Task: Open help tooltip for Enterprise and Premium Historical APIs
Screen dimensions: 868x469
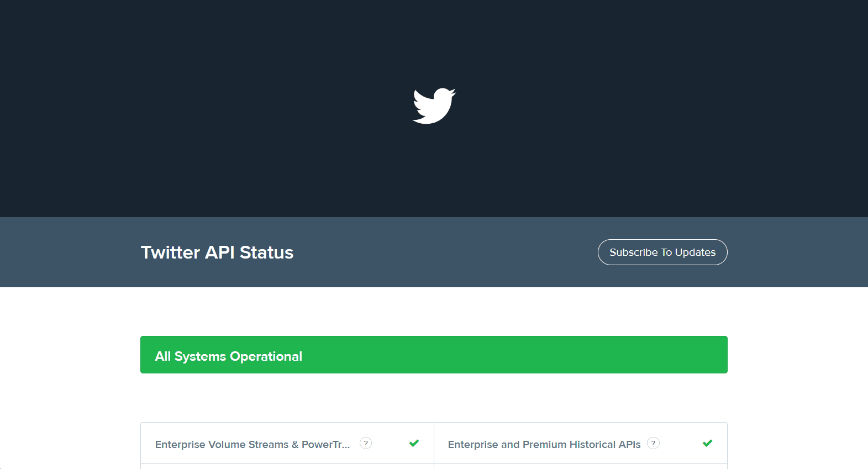Action: point(653,443)
